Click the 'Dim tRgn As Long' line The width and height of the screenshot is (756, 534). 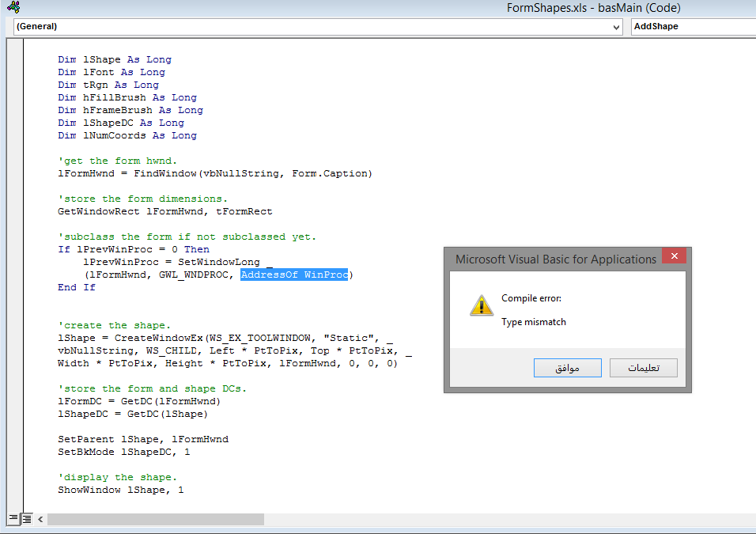pyautogui.click(x=108, y=85)
